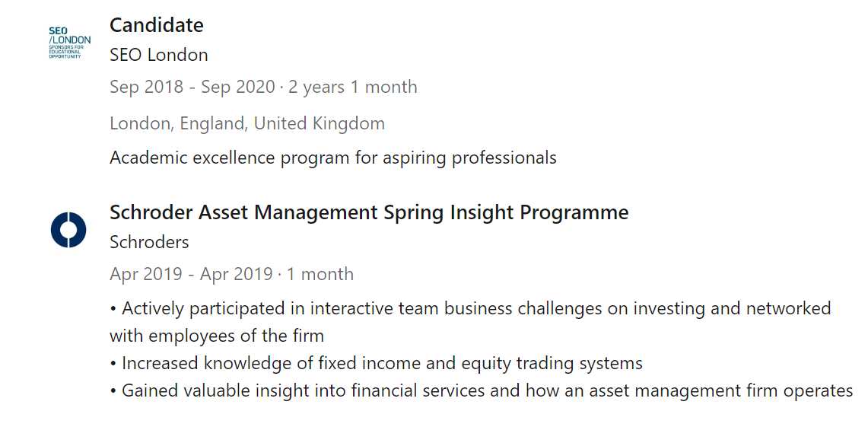
Task: Click the SEO London company logo
Action: (x=69, y=43)
